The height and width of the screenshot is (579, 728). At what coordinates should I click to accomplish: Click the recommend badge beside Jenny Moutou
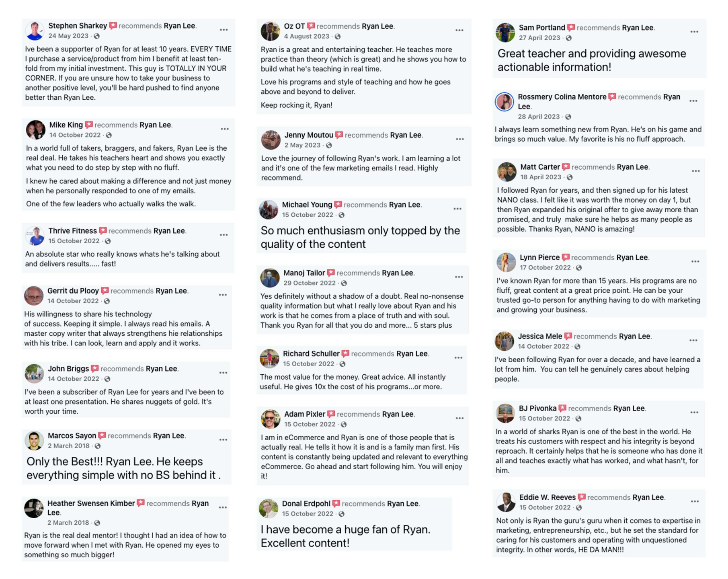339,135
